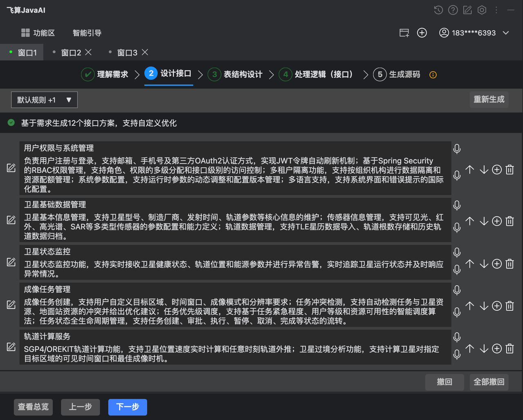Edit the 成像任务管理 entry
This screenshot has height=420, width=523.
(11, 304)
